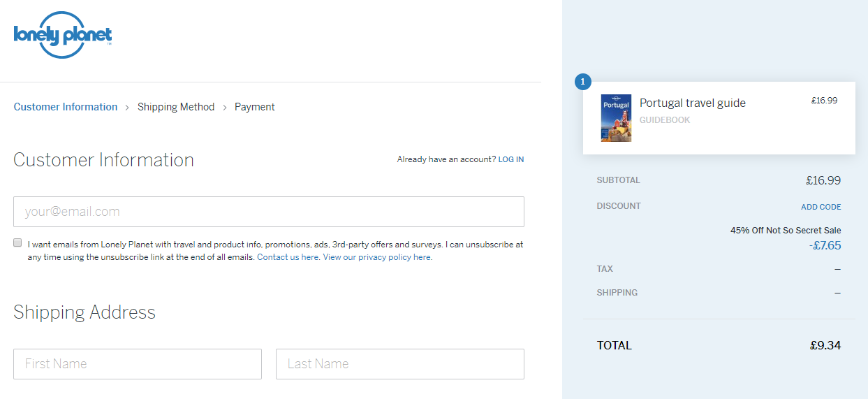868x399 pixels.
Task: Click the Portugal guidebook cover thumbnail
Action: 616,118
